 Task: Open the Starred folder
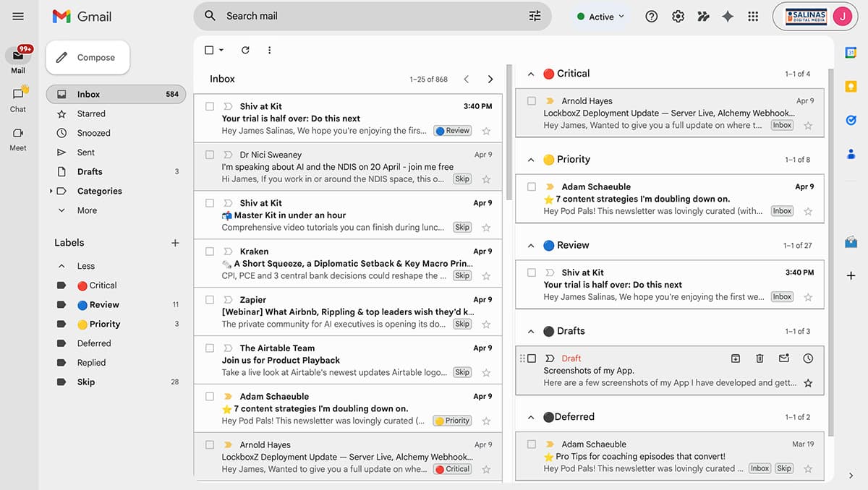click(x=116, y=113)
